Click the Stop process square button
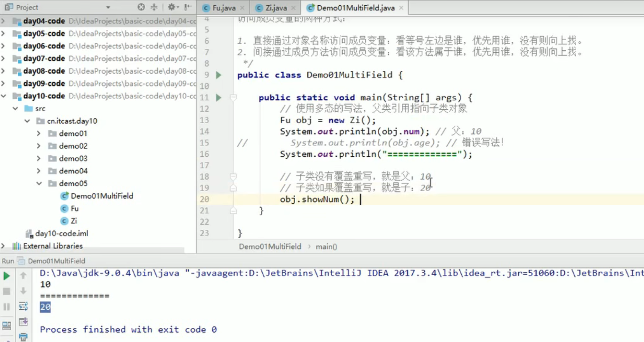This screenshot has width=644, height=342. (x=6, y=291)
